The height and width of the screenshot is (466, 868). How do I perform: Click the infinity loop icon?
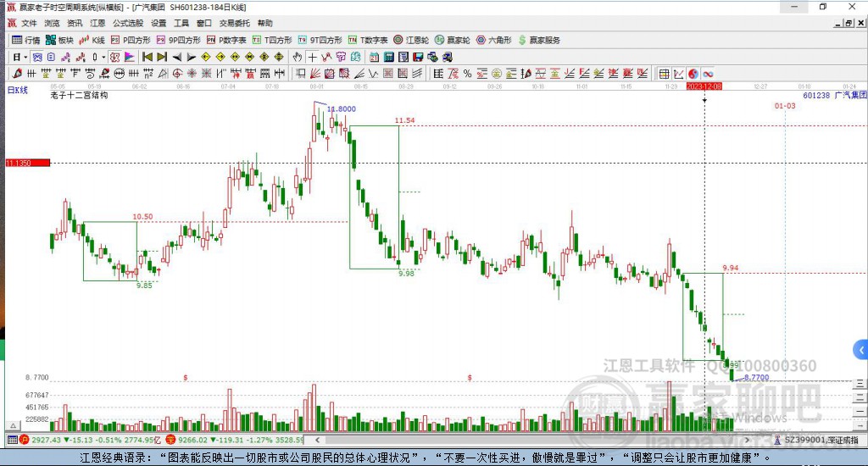click(708, 74)
